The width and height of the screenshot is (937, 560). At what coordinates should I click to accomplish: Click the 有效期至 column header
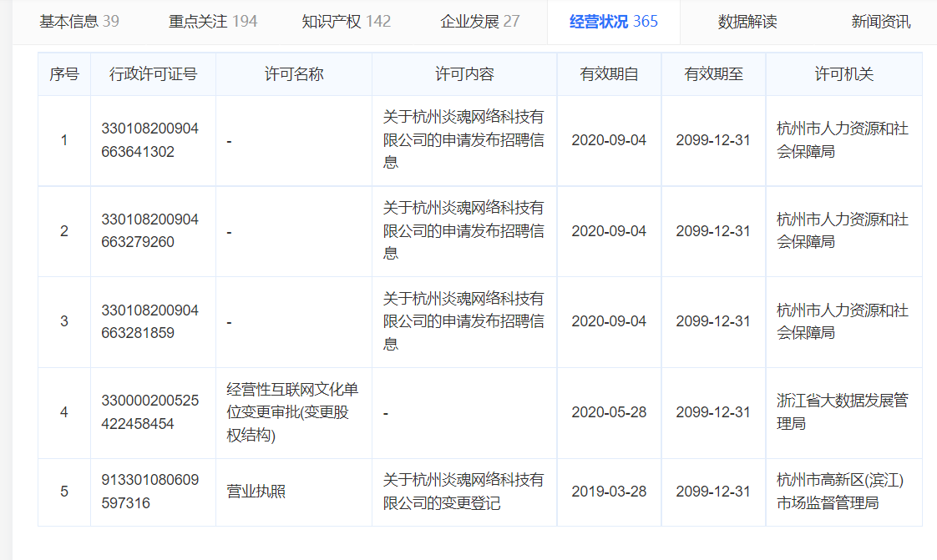(x=713, y=74)
